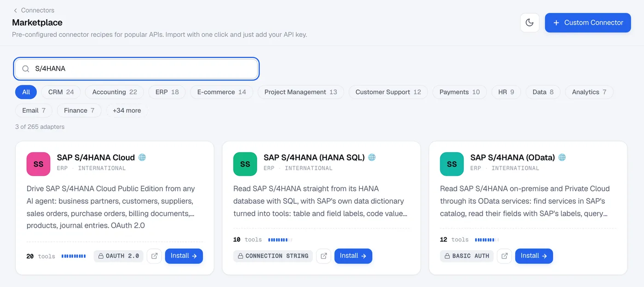The image size is (644, 287).
Task: Filter by Analytics category
Action: pyautogui.click(x=589, y=92)
